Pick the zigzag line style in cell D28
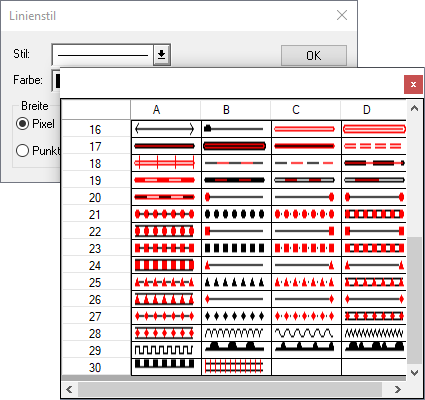425x400 pixels. 374,333
